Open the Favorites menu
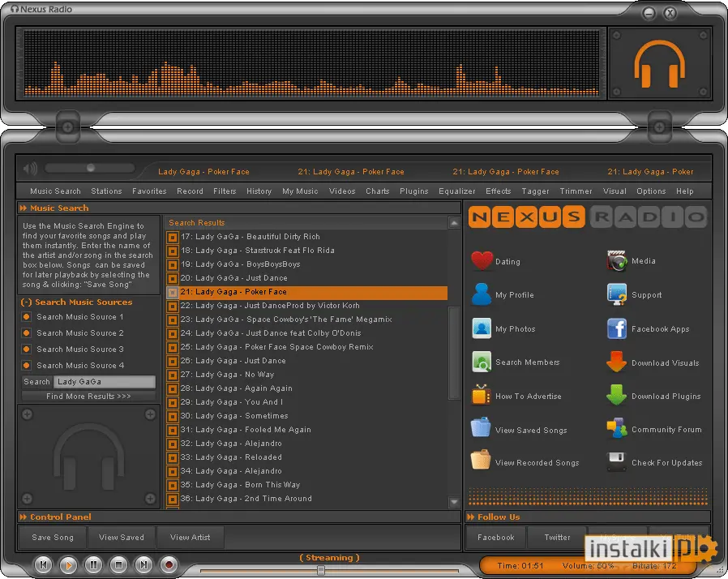 coord(149,191)
